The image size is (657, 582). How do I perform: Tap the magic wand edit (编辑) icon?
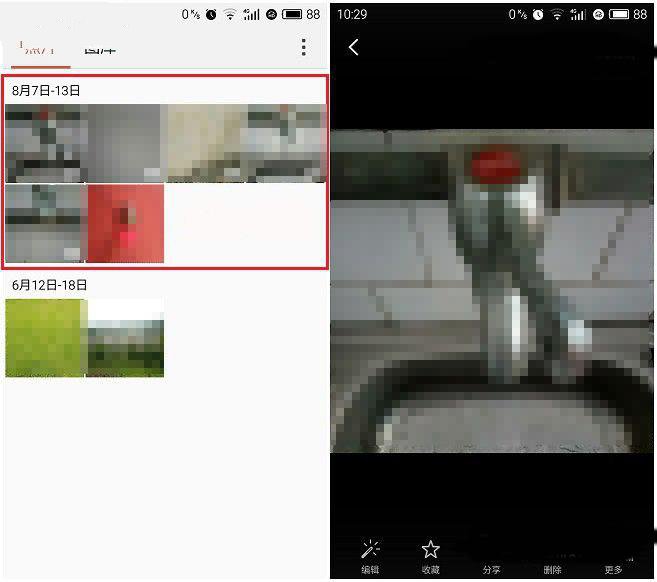370,549
